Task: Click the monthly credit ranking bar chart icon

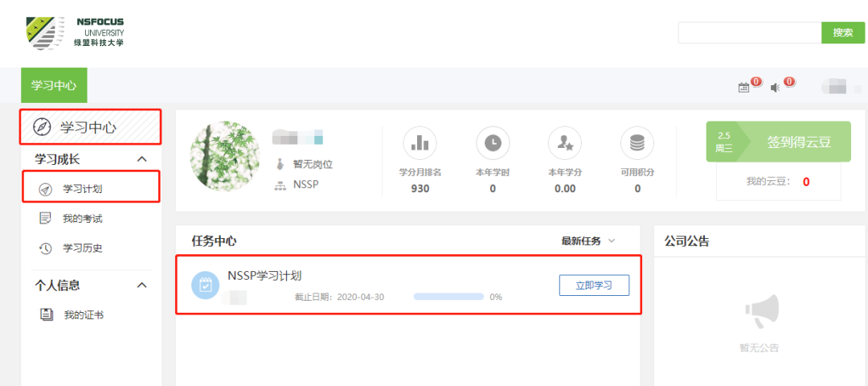Action: 420,143
